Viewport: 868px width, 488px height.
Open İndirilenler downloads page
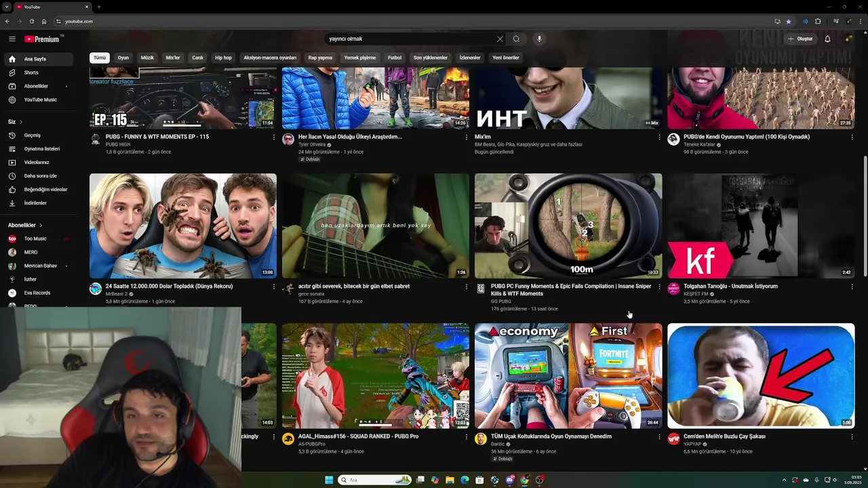(37, 203)
